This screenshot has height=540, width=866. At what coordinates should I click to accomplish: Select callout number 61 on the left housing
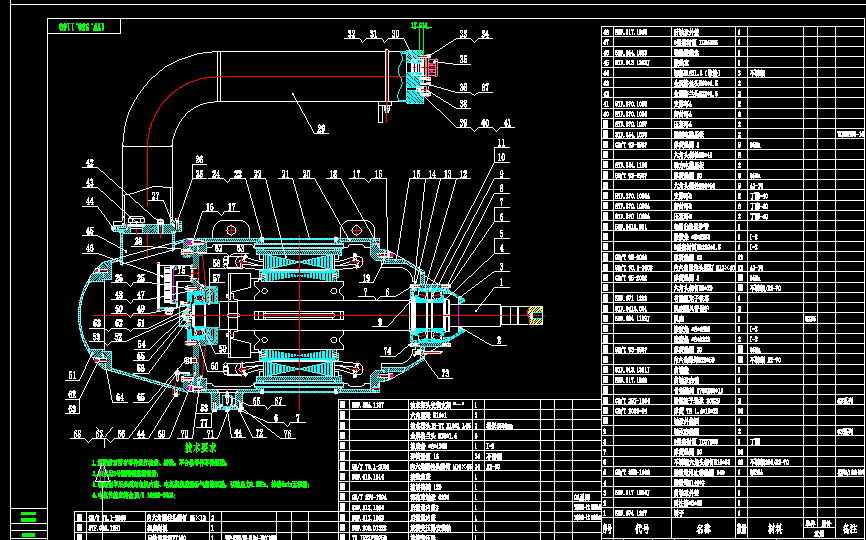tap(72, 374)
